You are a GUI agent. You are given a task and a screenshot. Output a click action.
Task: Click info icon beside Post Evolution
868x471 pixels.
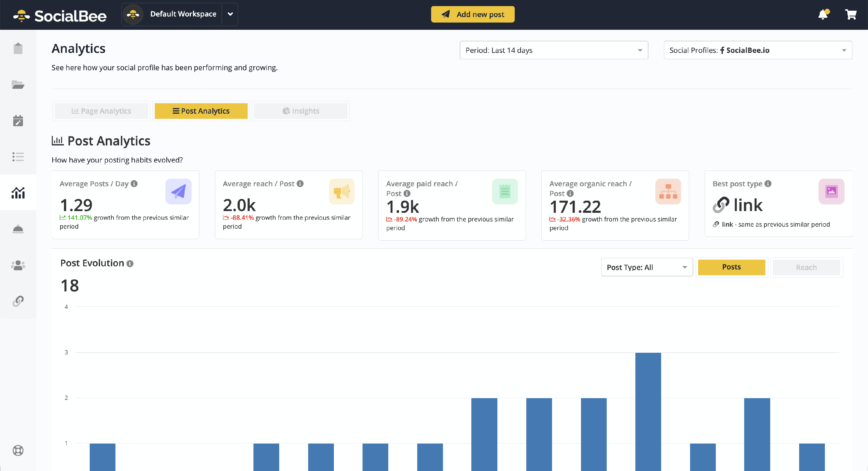130,264
